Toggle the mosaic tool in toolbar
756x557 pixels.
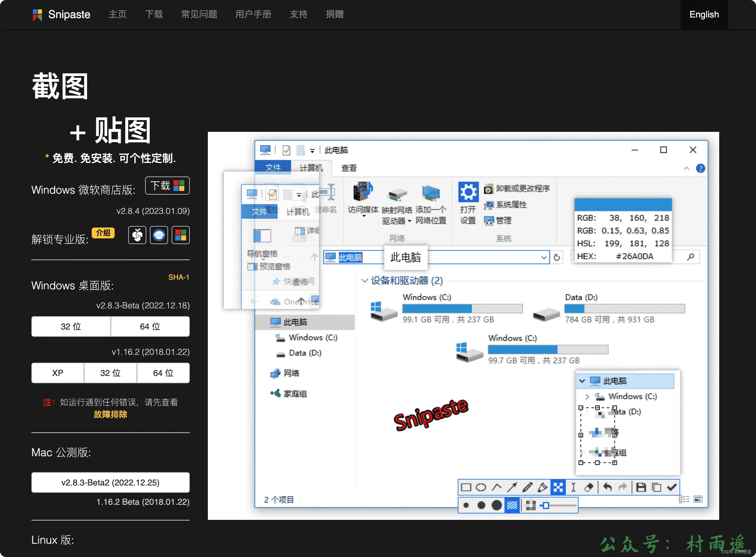(558, 487)
